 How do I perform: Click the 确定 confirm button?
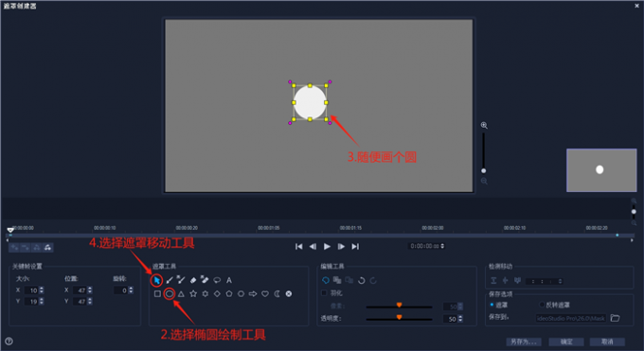566,342
